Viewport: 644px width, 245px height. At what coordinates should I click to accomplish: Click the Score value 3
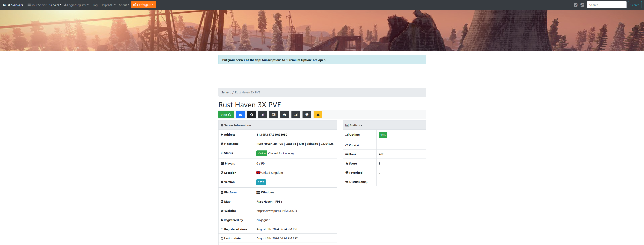tap(379, 163)
